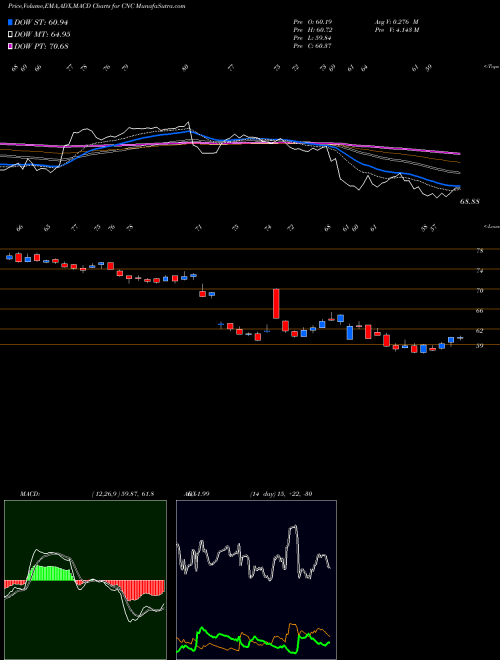500x660 pixels.
Task: Click the chart title mentioning CNC MunafaSutra.com
Action: point(96,6)
